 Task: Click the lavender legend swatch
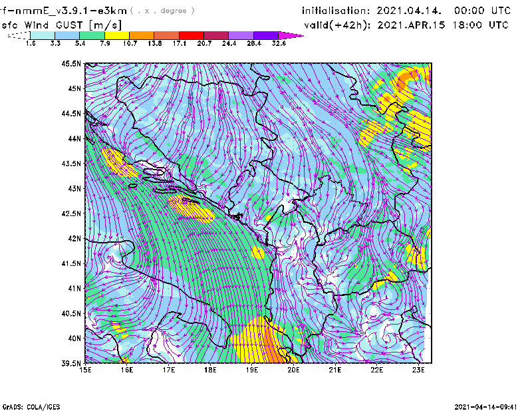241,35
